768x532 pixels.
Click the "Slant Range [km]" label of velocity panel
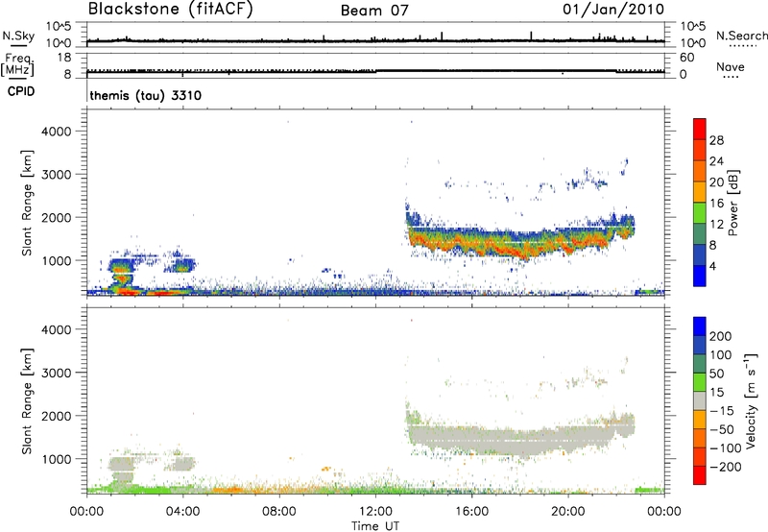tap(27, 401)
